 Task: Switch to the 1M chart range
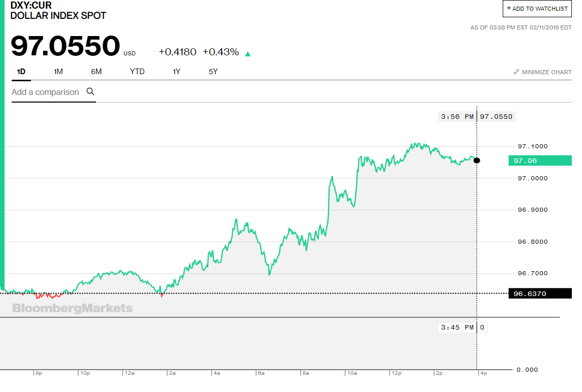[58, 72]
